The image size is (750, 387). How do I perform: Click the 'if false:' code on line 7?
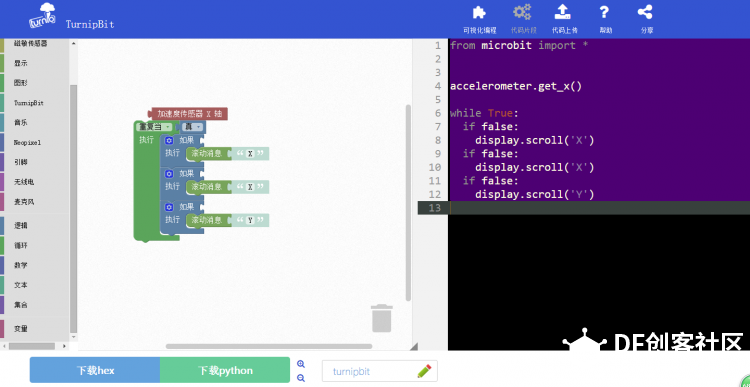click(490, 127)
